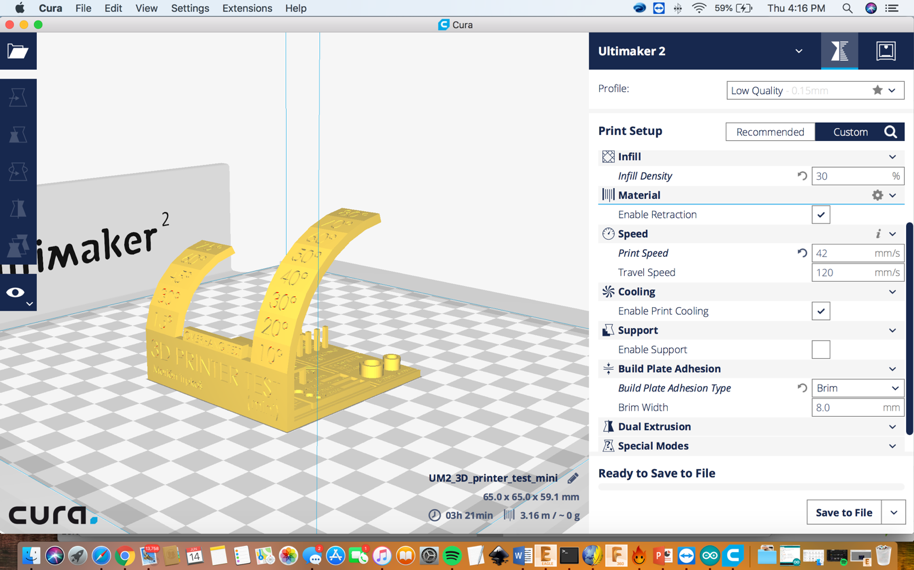Open Material category settings gear

877,195
